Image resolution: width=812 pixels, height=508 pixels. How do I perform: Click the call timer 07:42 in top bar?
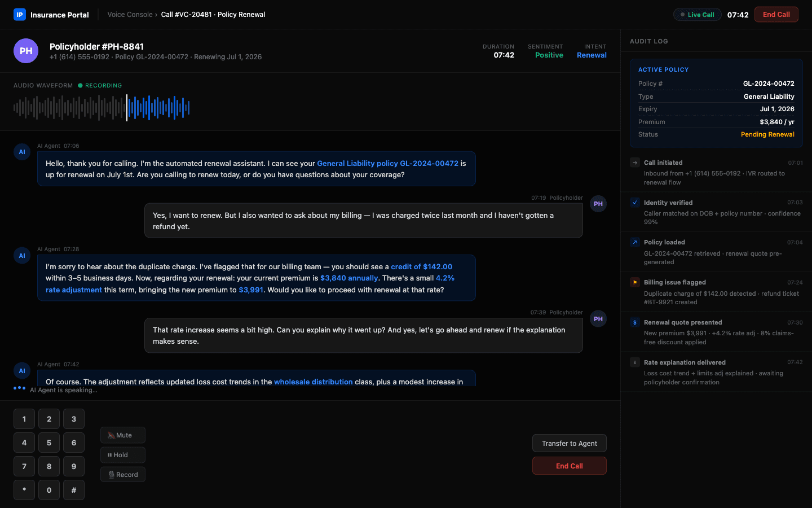tap(738, 15)
